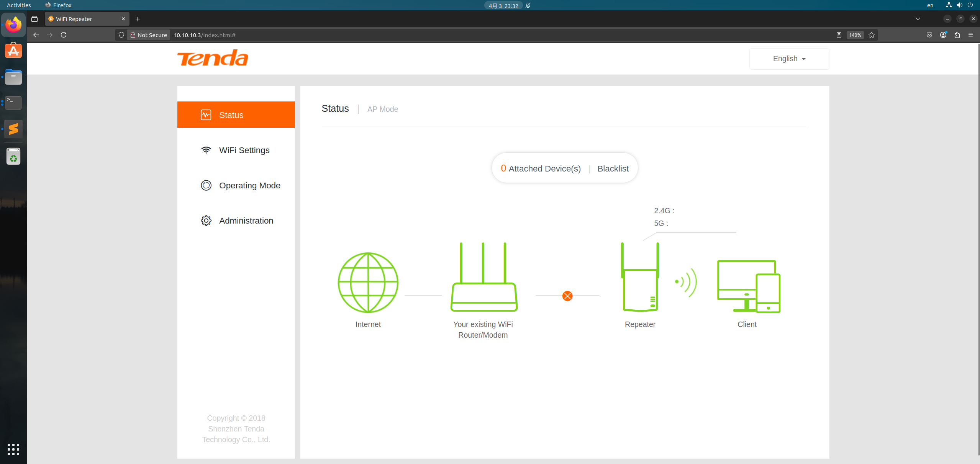Bookmark this page with star icon
This screenshot has height=464, width=980.
(872, 35)
